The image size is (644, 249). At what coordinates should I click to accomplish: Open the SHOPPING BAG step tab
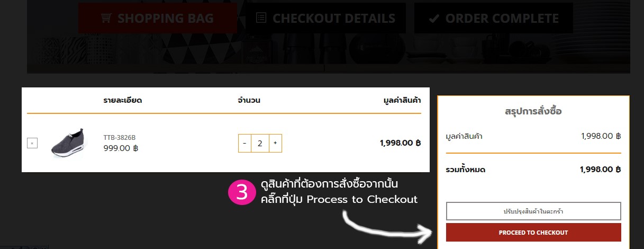click(158, 19)
